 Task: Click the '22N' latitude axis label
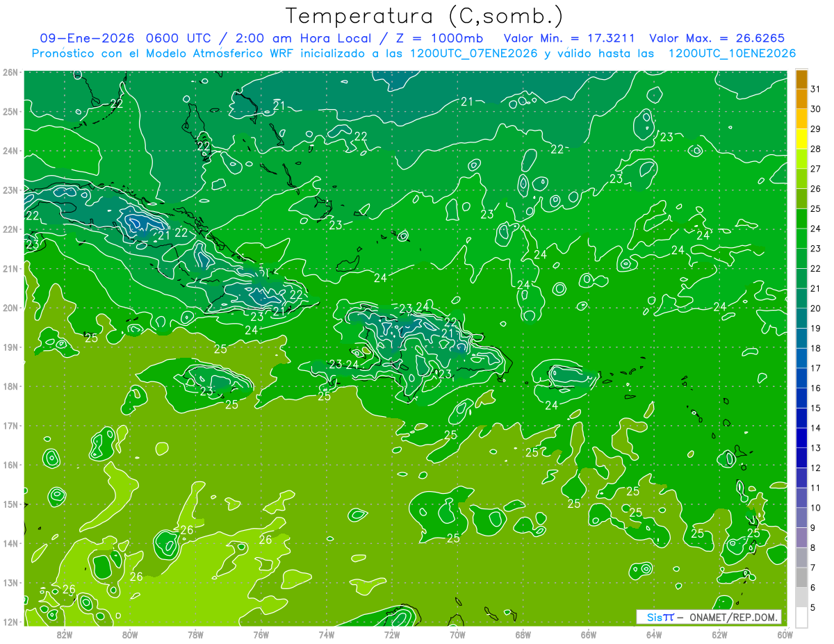(10, 229)
